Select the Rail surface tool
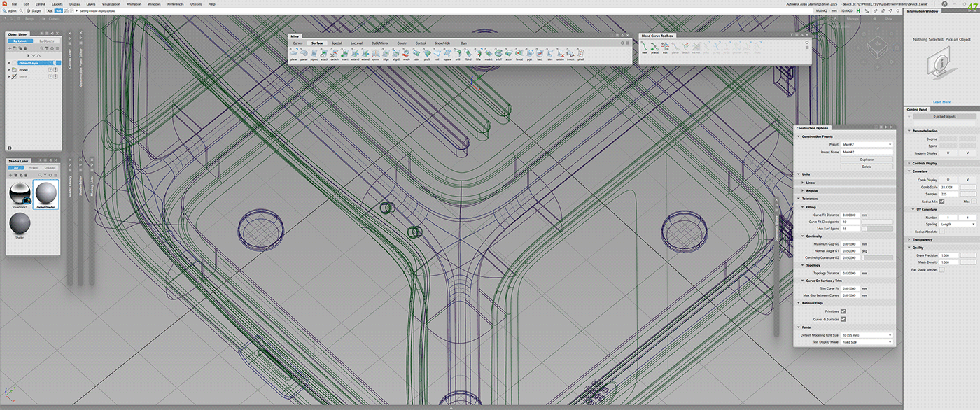This screenshot has width=980, height=410. 437,52
